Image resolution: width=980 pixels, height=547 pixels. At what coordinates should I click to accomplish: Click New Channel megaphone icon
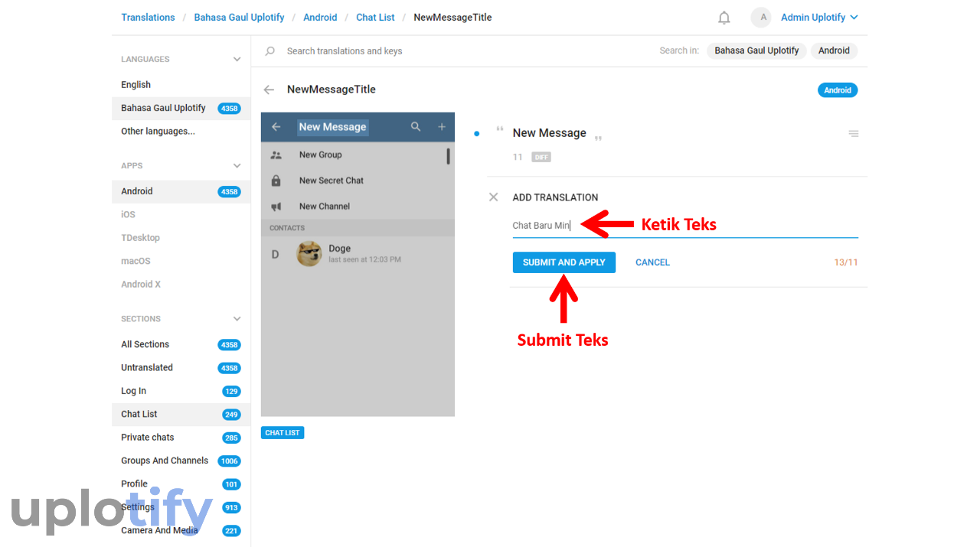[276, 207]
